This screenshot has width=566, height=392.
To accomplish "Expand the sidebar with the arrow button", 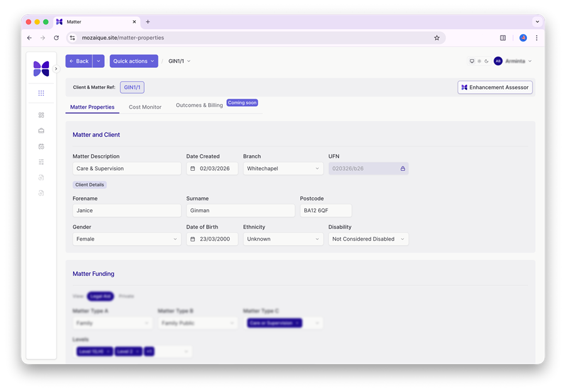I will (x=56, y=68).
